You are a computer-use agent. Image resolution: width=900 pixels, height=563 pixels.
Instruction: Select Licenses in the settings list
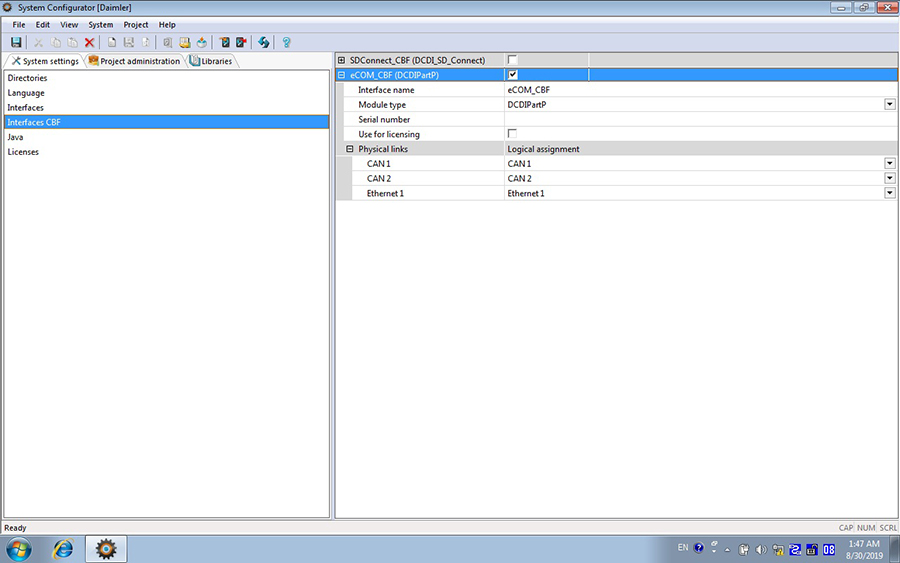coord(23,152)
